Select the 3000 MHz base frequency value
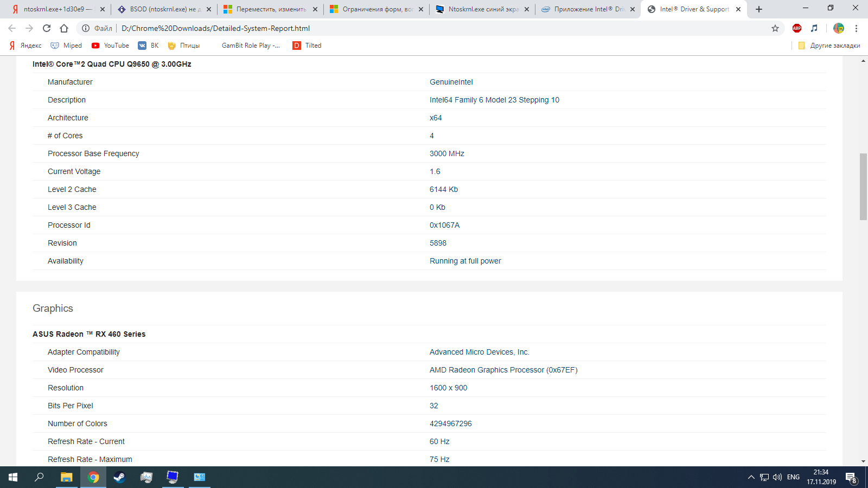 (446, 153)
